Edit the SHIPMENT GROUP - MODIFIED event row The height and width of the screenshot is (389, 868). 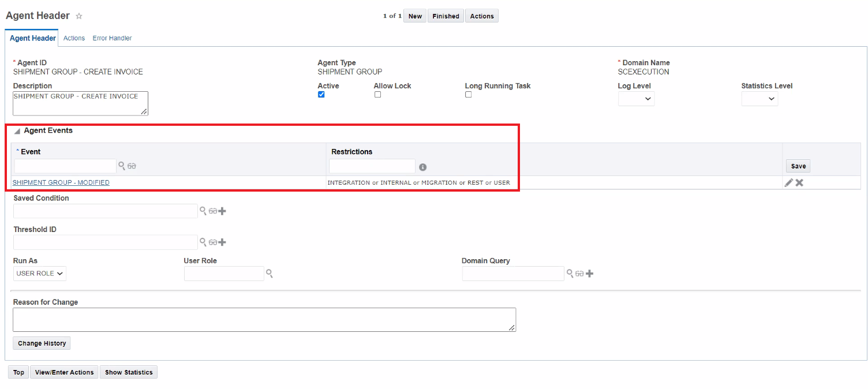tap(788, 182)
